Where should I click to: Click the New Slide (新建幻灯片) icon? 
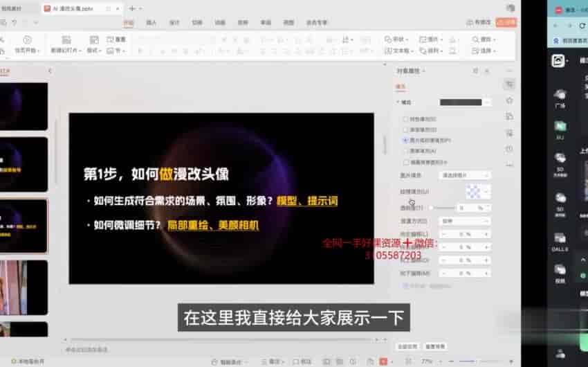tap(66, 39)
